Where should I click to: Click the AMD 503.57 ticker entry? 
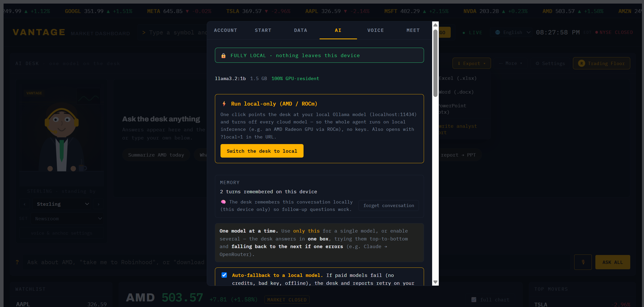click(573, 11)
